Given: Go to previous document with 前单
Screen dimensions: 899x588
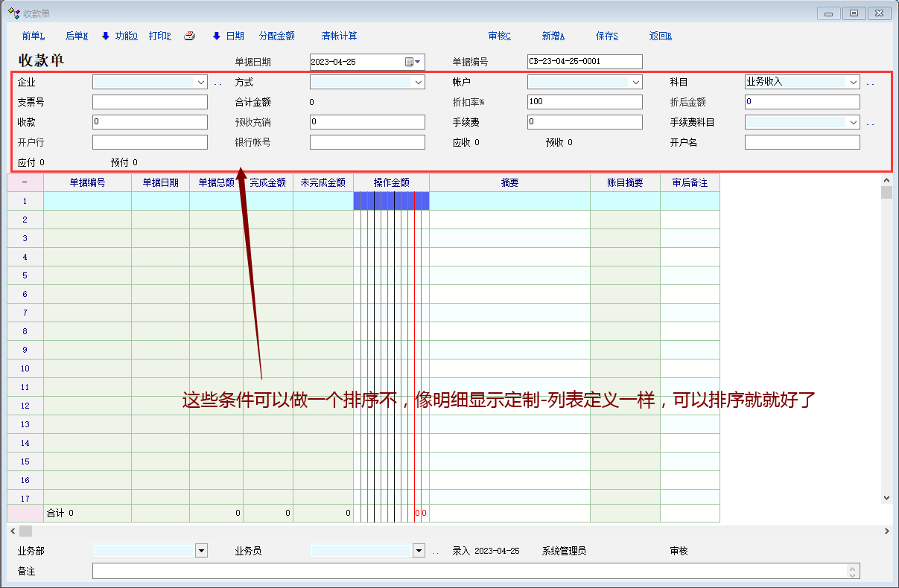Looking at the screenshot, I should tap(34, 36).
